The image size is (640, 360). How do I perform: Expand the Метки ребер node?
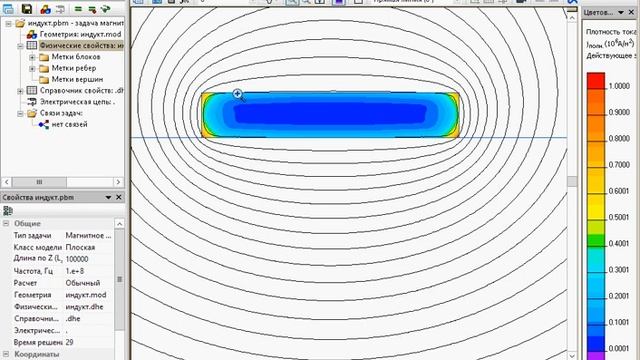tap(32, 69)
